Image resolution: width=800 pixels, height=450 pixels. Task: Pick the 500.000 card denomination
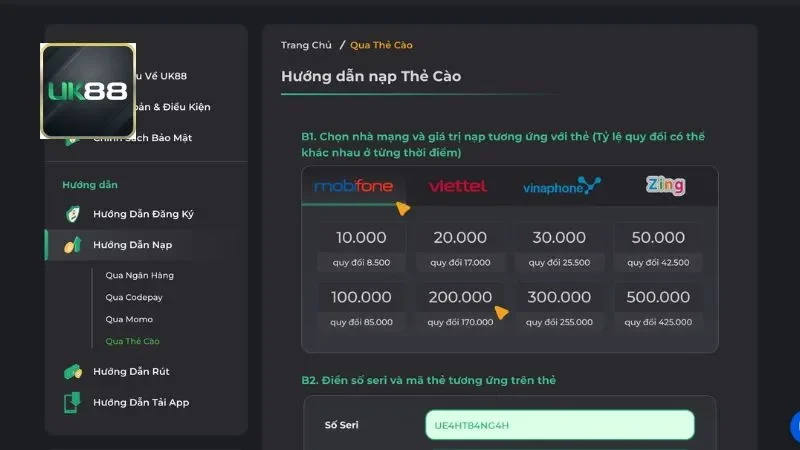click(657, 306)
